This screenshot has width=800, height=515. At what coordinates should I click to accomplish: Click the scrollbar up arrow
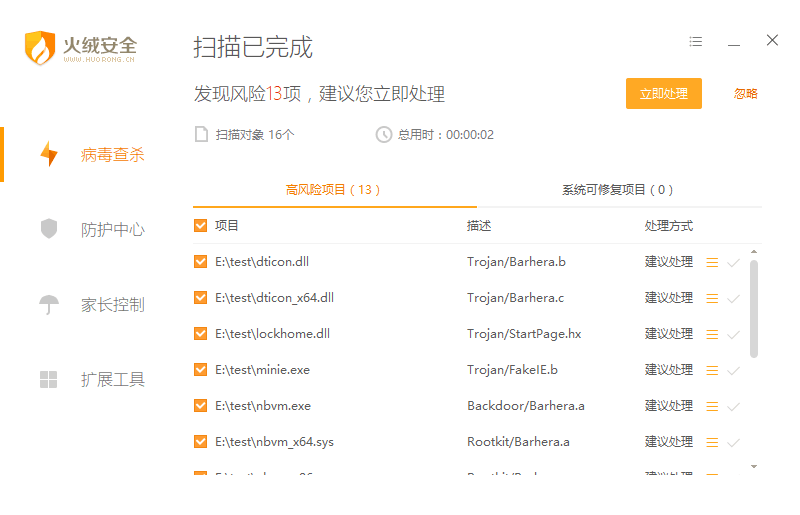coord(754,252)
